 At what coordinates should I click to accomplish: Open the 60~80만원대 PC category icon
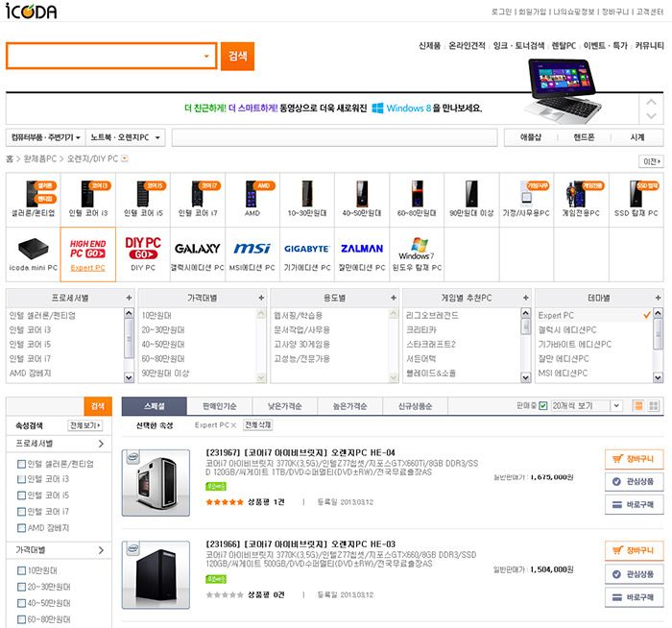pos(417,200)
